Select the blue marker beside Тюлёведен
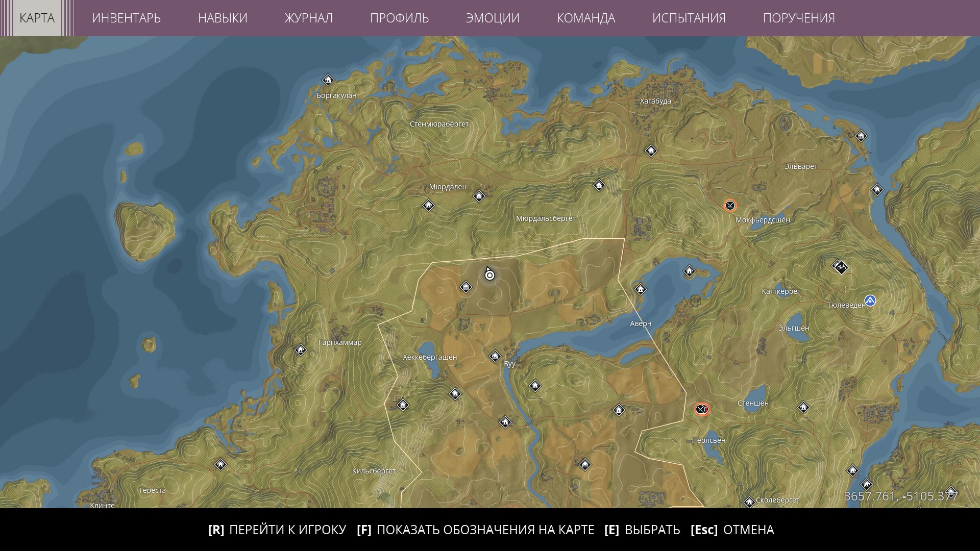 click(x=870, y=301)
